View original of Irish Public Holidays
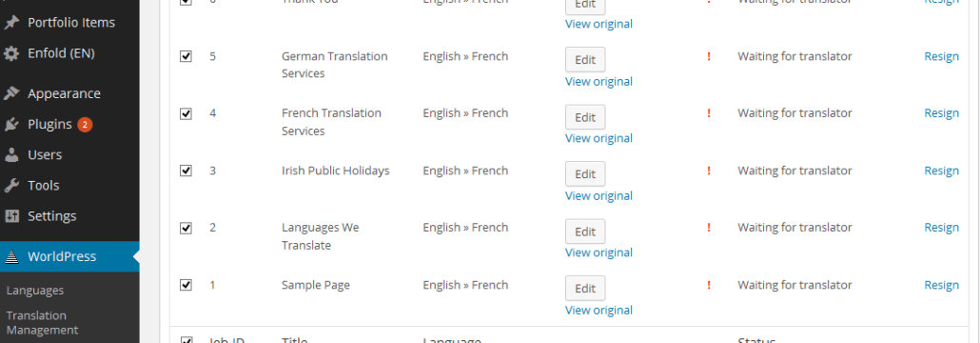 598,196
